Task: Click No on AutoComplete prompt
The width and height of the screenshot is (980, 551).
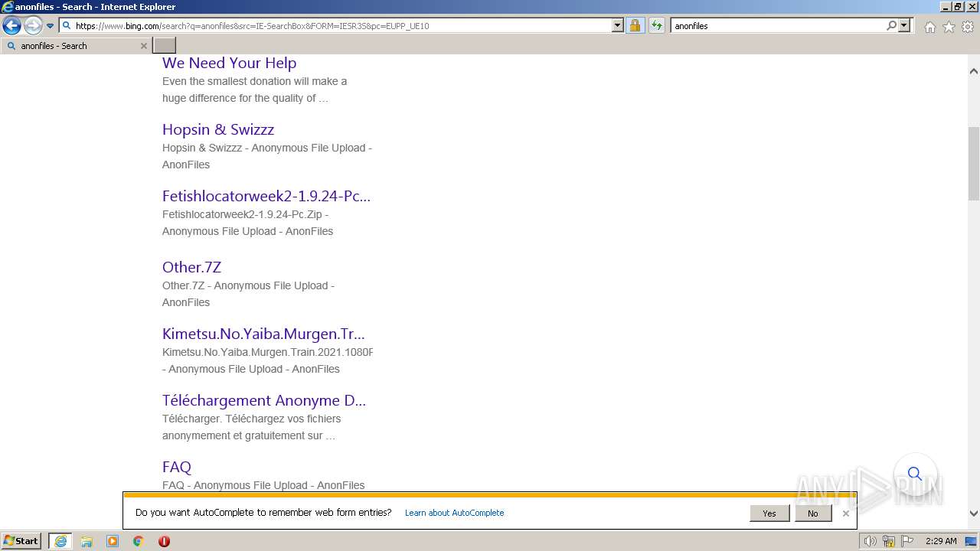Action: 812,514
